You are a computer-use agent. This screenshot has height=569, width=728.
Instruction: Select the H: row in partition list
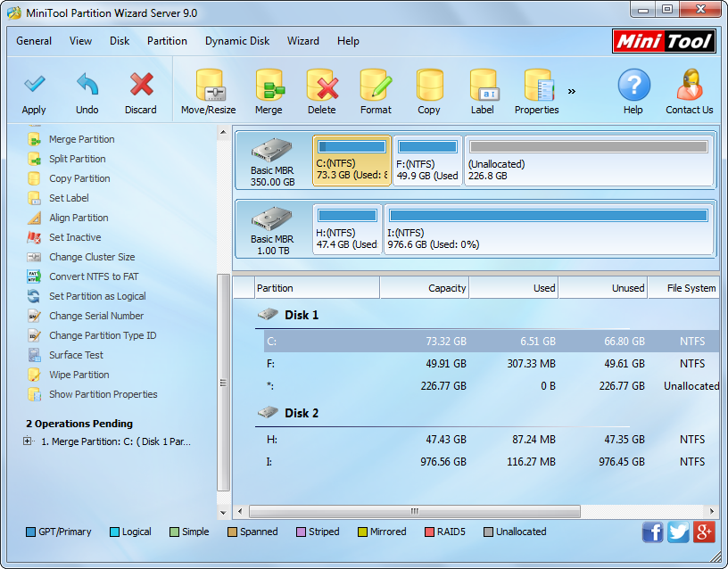[492, 439]
